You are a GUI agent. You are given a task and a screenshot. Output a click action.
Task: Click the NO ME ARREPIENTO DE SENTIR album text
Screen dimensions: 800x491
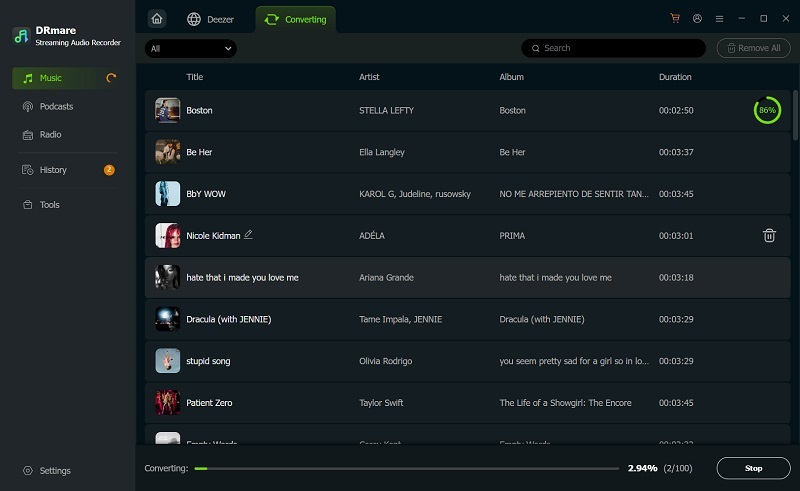point(574,194)
